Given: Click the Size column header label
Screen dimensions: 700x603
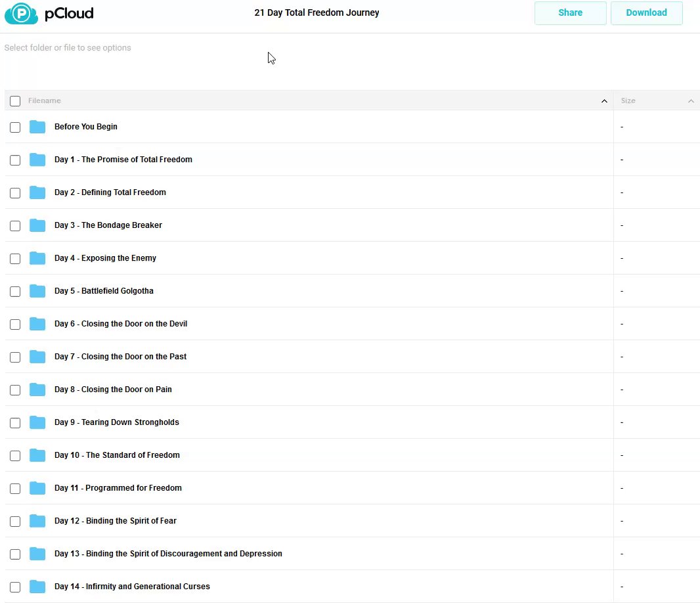Looking at the screenshot, I should 628,101.
